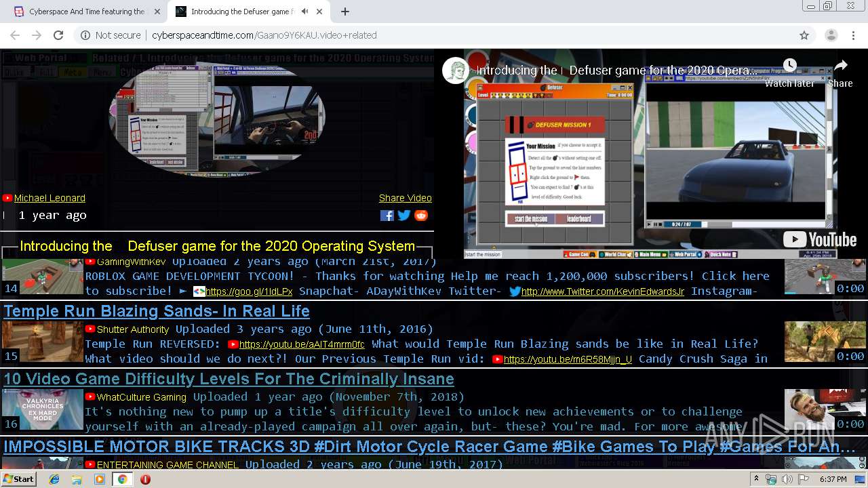The height and width of the screenshot is (488, 868).
Task: Launch Internet Explorer from the taskbar
Action: [x=54, y=479]
